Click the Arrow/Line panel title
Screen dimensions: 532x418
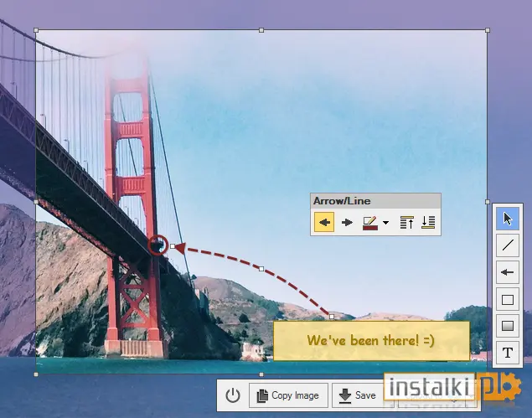[x=342, y=201]
